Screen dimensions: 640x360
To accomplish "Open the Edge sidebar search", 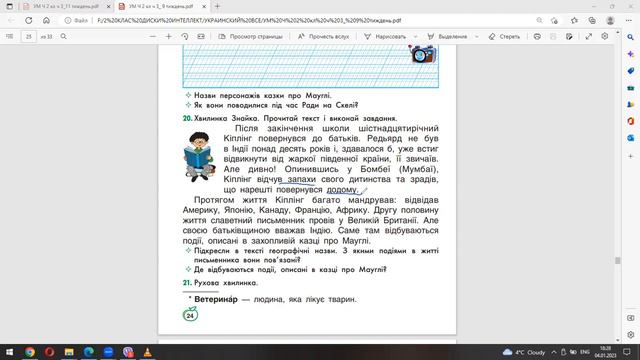I will point(631,37).
